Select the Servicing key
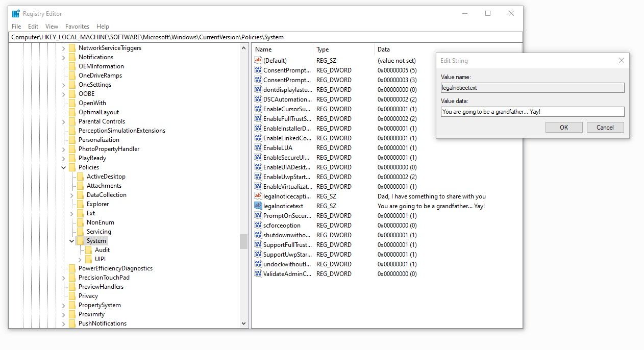Image resolution: width=644 pixels, height=350 pixels. pos(98,232)
